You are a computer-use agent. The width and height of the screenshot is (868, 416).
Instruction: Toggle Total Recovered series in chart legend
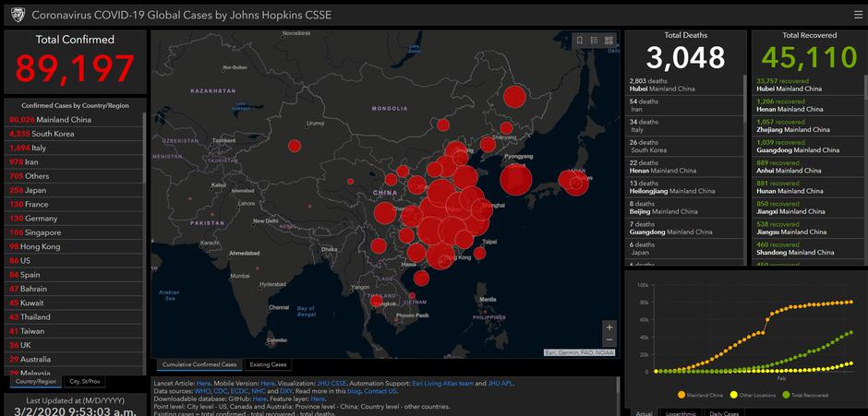tap(805, 395)
